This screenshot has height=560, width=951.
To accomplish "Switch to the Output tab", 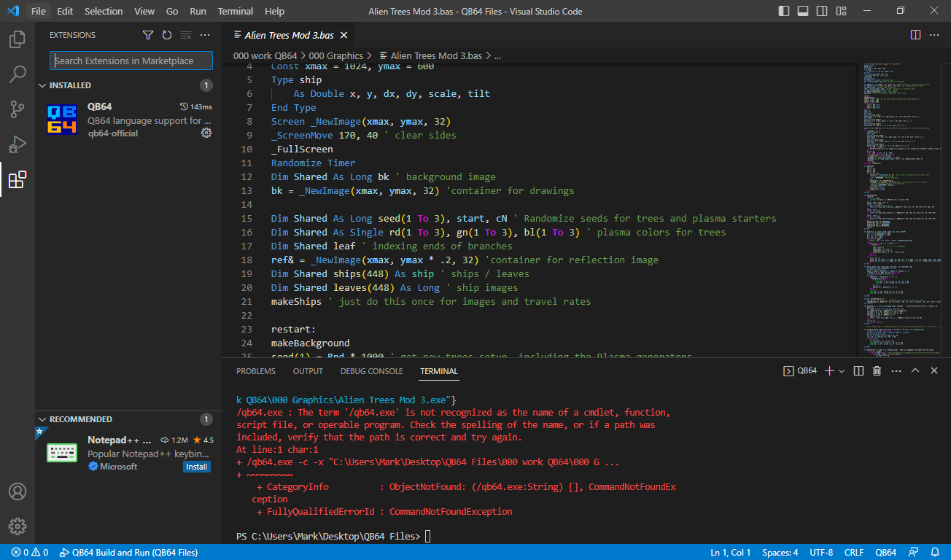I will [308, 371].
